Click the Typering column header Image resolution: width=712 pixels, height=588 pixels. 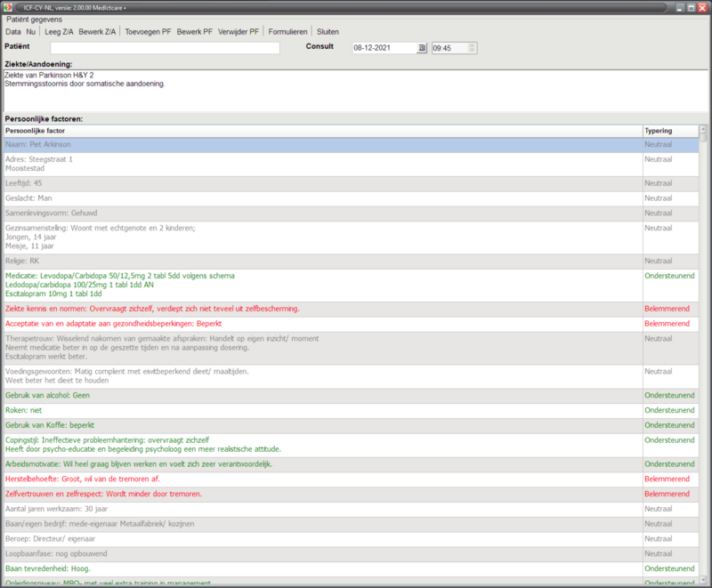click(x=659, y=131)
